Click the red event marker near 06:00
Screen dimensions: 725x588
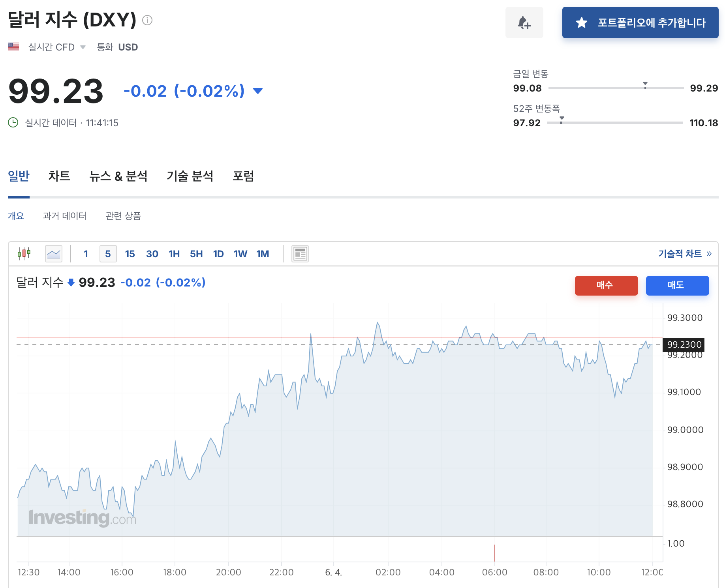pos(495,553)
